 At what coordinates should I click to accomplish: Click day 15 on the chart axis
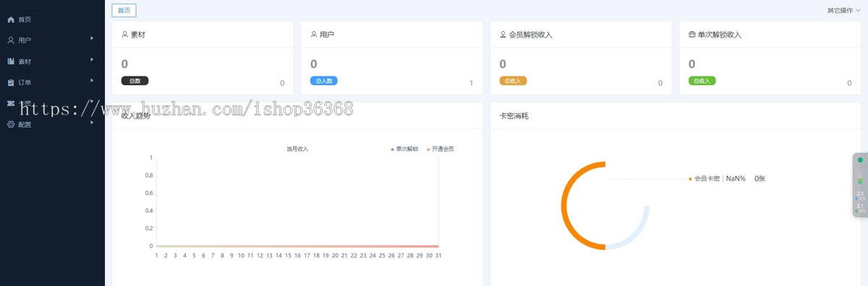point(288,255)
